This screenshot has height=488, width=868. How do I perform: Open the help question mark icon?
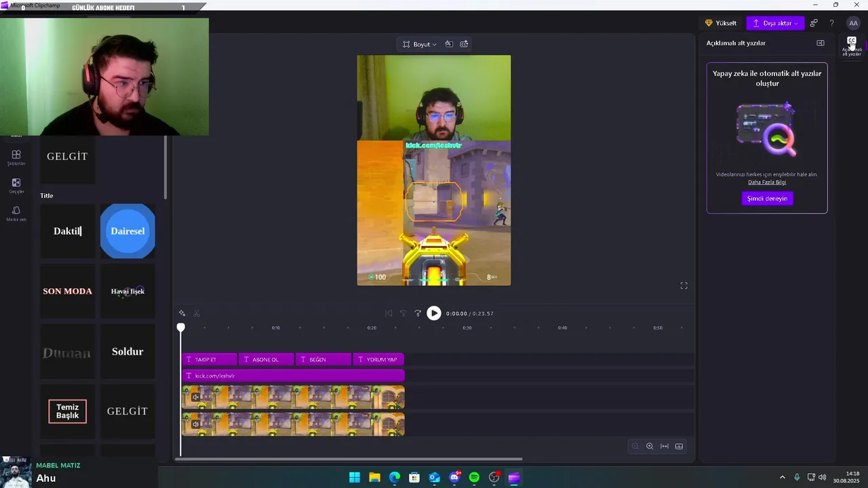pos(832,23)
